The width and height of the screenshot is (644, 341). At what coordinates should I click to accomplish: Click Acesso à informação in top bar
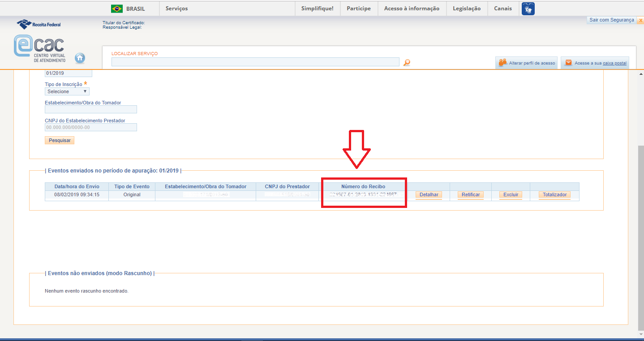tap(412, 9)
